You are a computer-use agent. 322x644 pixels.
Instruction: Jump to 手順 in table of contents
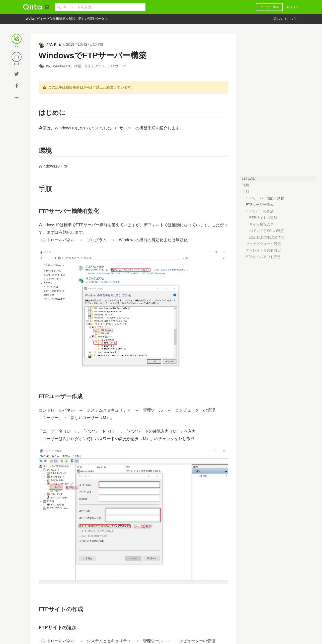tap(246, 192)
